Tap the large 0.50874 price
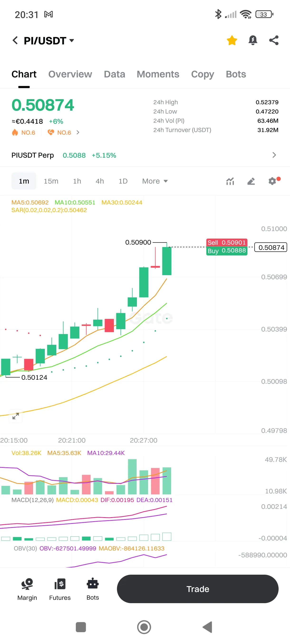The height and width of the screenshot is (644, 290). (x=43, y=105)
